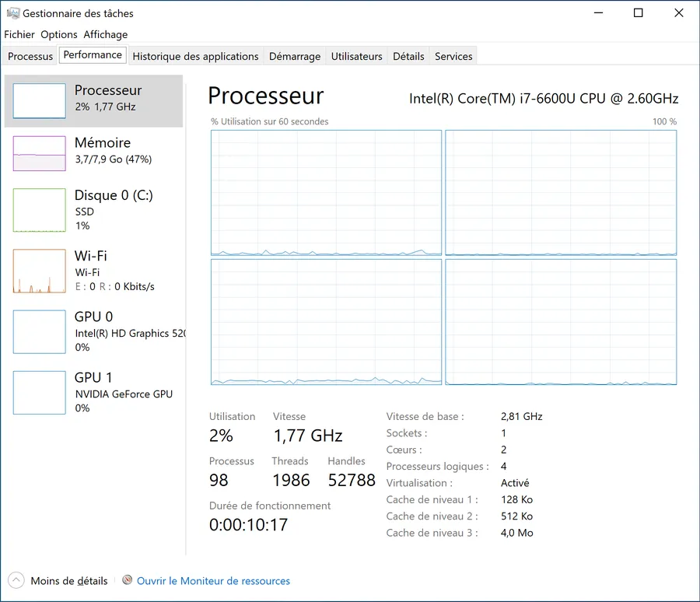The height and width of the screenshot is (602, 700).
Task: Click the Durée de fonctionnement label
Action: point(270,506)
